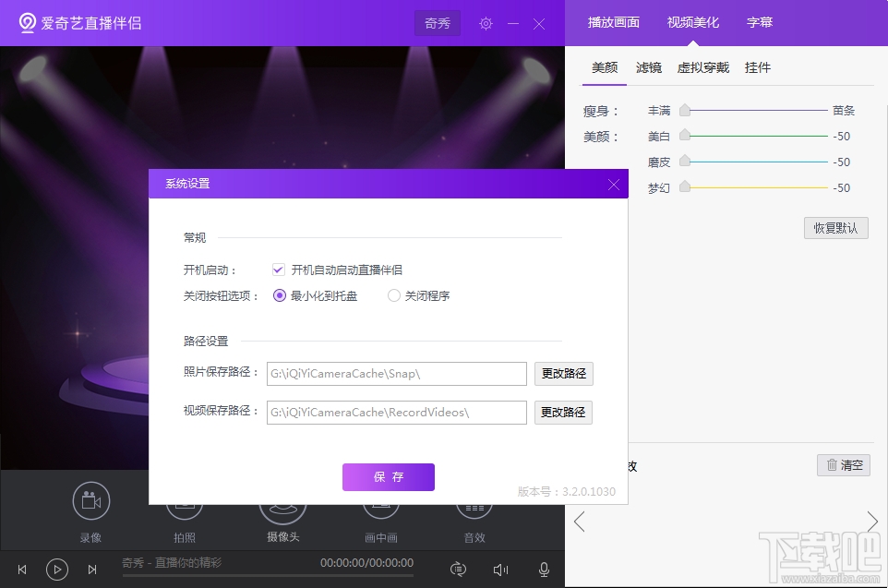
Task: Expand content using the right chevron arrow
Action: 872,522
